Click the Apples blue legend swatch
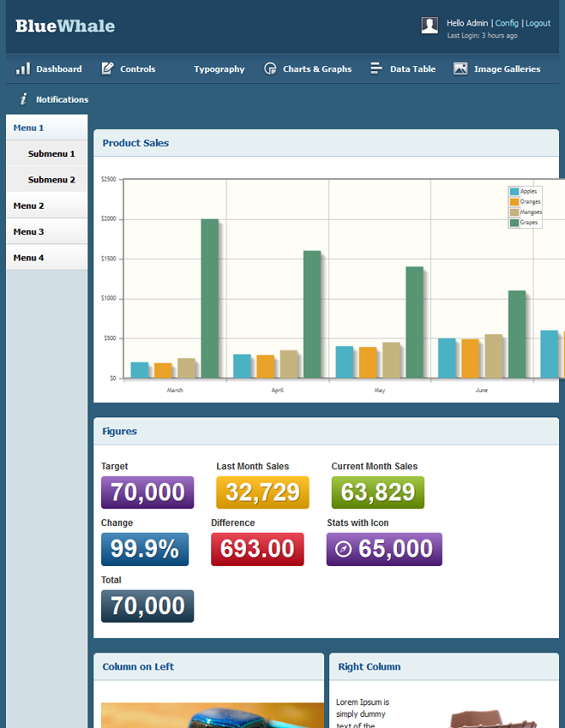The width and height of the screenshot is (565, 728). click(x=514, y=192)
